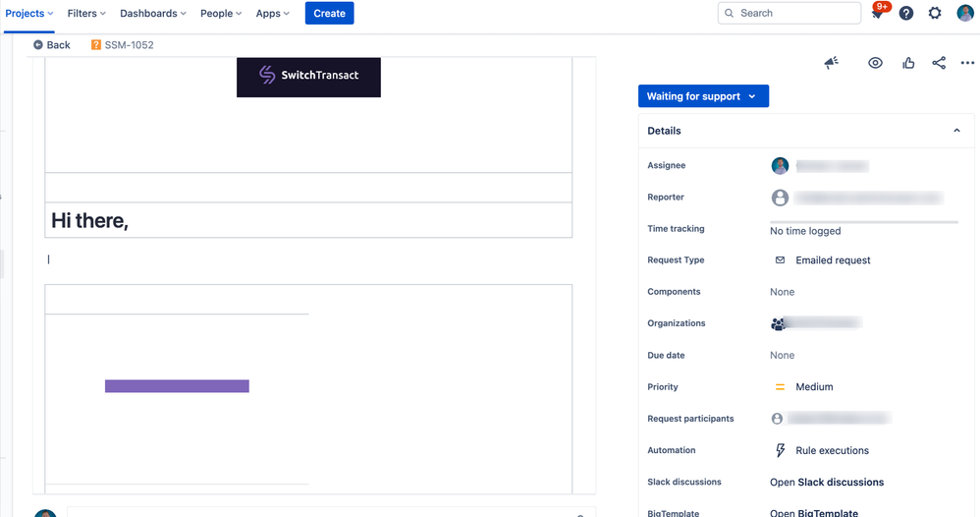This screenshot has width=980, height=517.
Task: Share this issue
Action: point(939,63)
